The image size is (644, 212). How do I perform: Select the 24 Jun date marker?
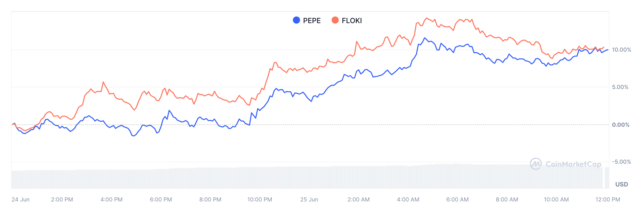click(20, 199)
